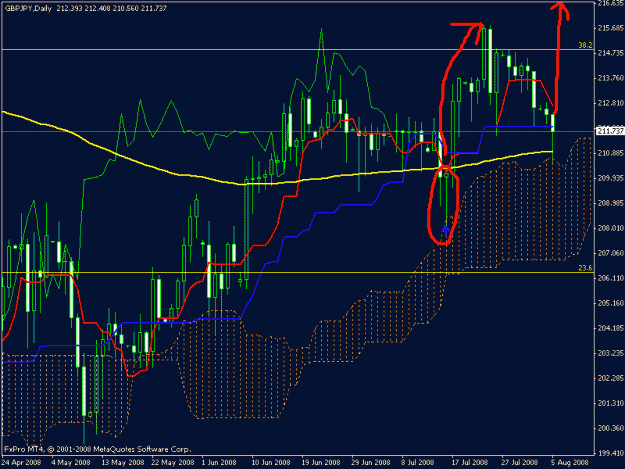Click the 200.360 price axis value
625x469 pixels.
[x=611, y=428]
